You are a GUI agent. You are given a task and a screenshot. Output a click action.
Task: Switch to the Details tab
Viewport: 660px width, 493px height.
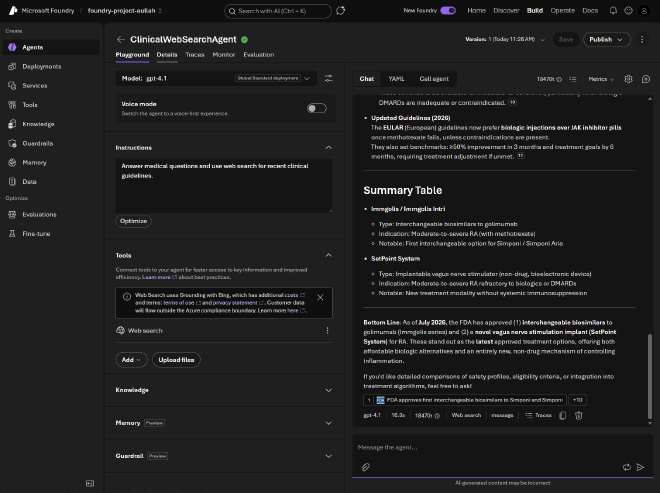[167, 55]
